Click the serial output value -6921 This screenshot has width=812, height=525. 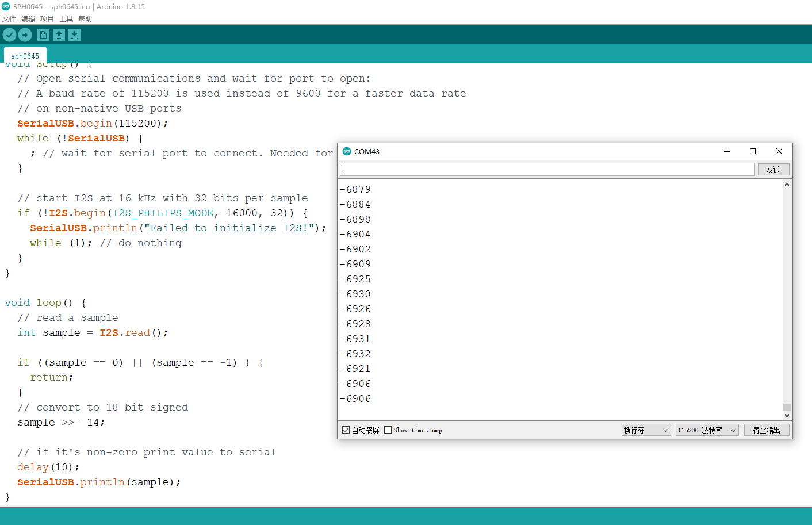[355, 369]
